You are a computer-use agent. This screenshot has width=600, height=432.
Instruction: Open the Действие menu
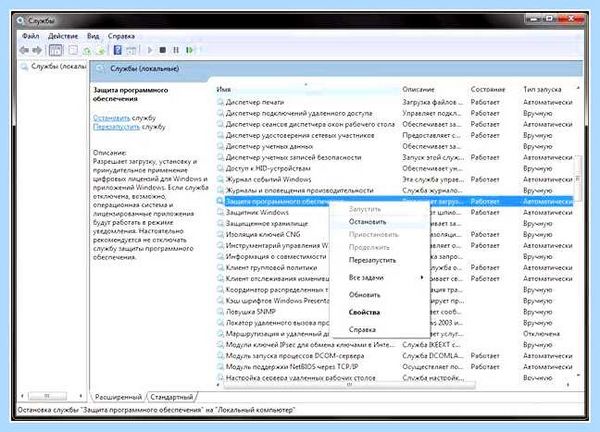(x=63, y=36)
